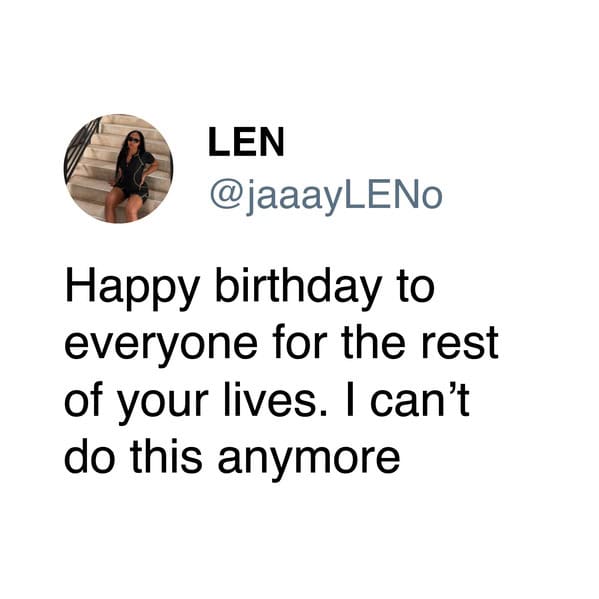Click the word can't in the tweet
The width and height of the screenshot is (599, 599).
pyautogui.click(x=420, y=399)
